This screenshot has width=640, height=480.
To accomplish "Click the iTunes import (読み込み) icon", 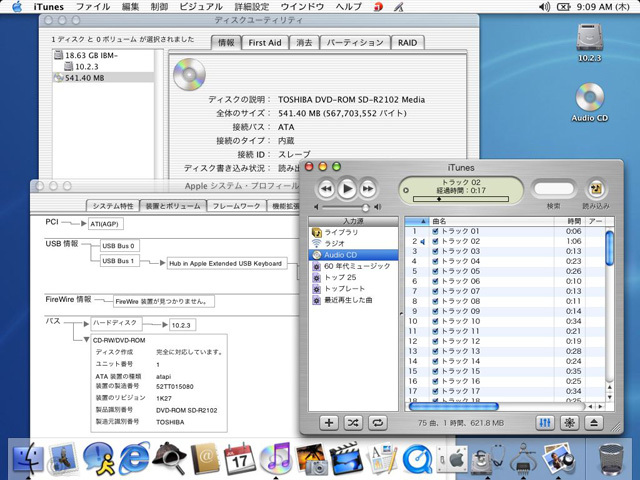I will (x=596, y=189).
